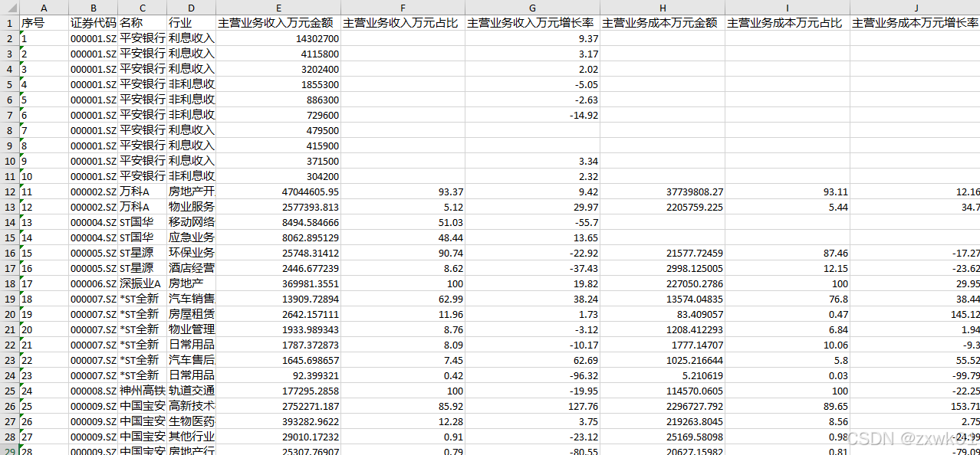
Task: Select growth rate cell -55.7
Action: pyautogui.click(x=532, y=222)
